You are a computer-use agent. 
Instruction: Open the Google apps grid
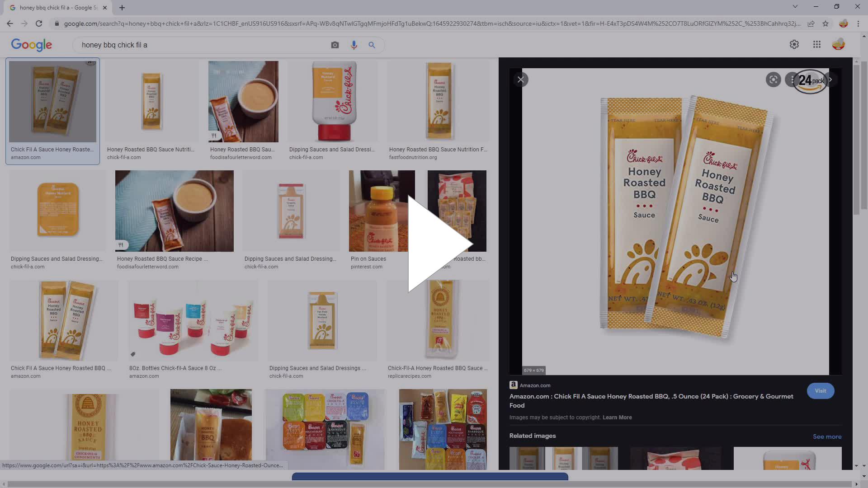(x=816, y=44)
